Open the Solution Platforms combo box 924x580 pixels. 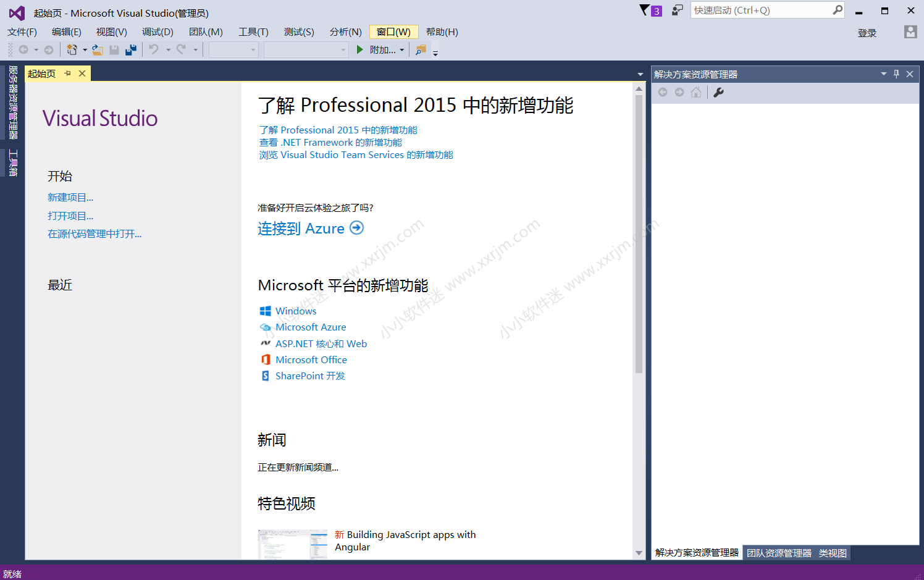(x=306, y=50)
